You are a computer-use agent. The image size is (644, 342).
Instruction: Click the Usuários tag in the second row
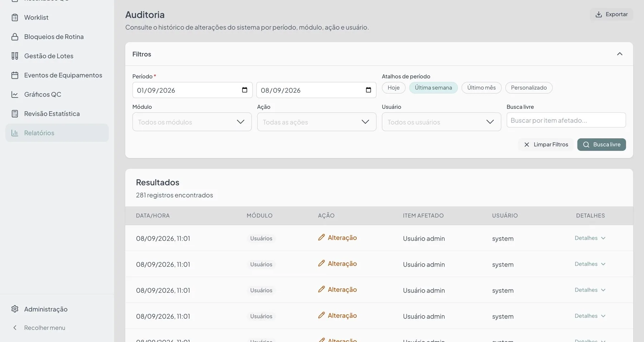click(x=261, y=264)
